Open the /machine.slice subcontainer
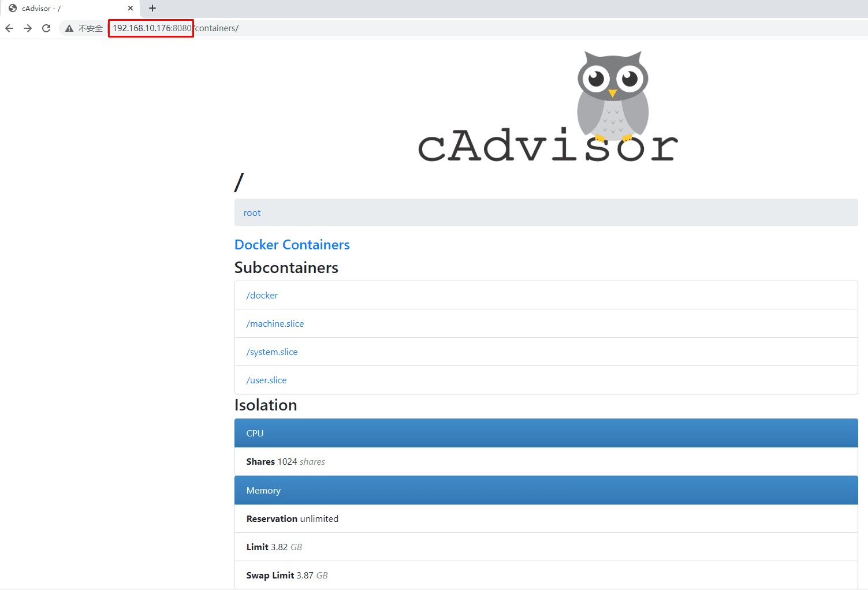Viewport: 868px width, 590px height. [x=275, y=324]
